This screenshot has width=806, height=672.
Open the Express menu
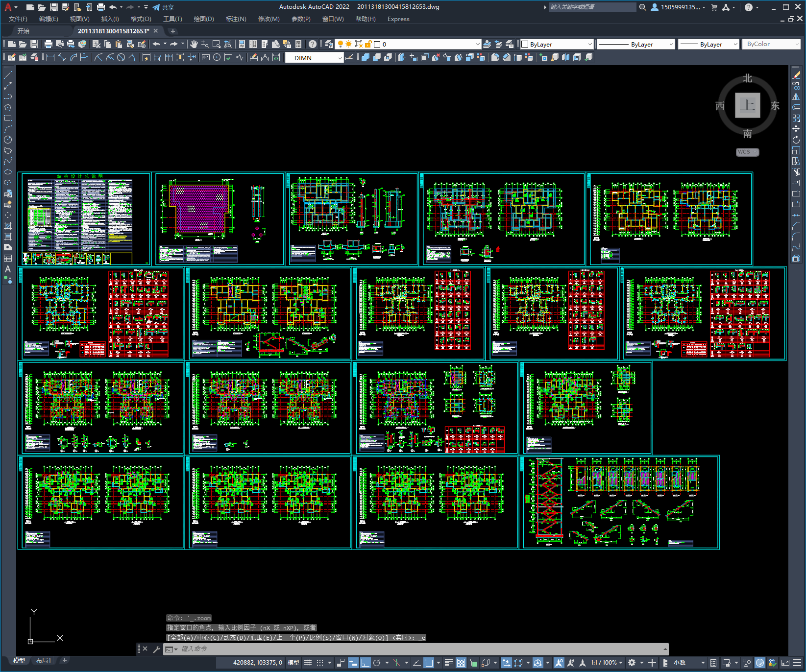tap(398, 19)
